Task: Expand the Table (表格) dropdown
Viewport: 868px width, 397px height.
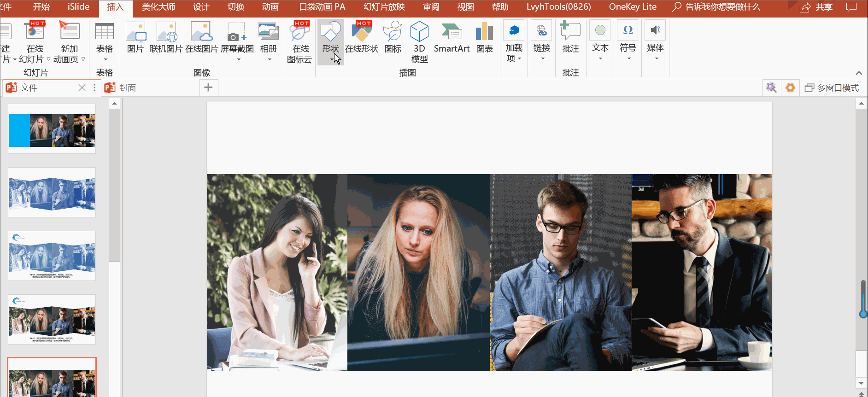Action: (105, 59)
